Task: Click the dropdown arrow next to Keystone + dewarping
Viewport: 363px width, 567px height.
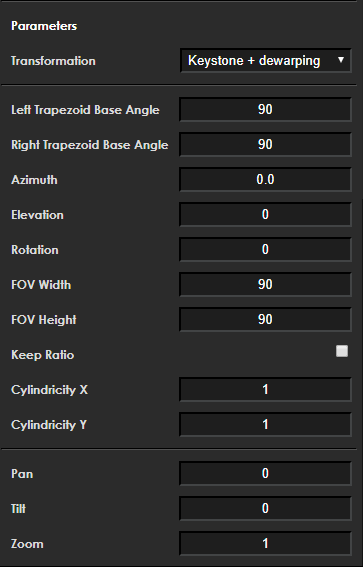Action: 341,60
